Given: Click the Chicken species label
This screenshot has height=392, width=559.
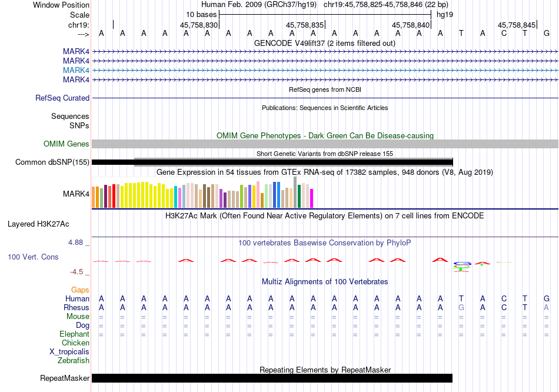Looking at the screenshot, I should pyautogui.click(x=75, y=343).
